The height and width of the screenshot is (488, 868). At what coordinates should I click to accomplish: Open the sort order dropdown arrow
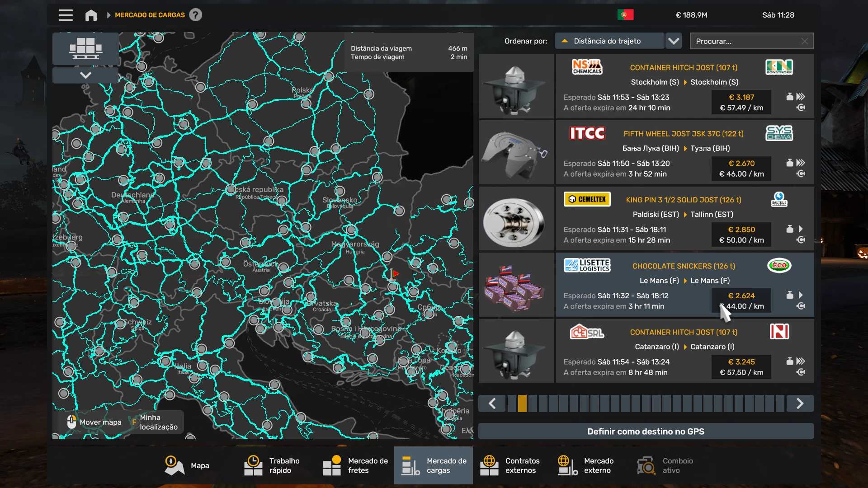click(674, 41)
